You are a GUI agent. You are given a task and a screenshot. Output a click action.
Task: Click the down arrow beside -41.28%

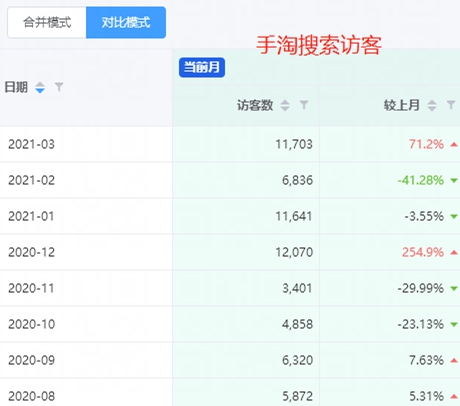coord(454,181)
